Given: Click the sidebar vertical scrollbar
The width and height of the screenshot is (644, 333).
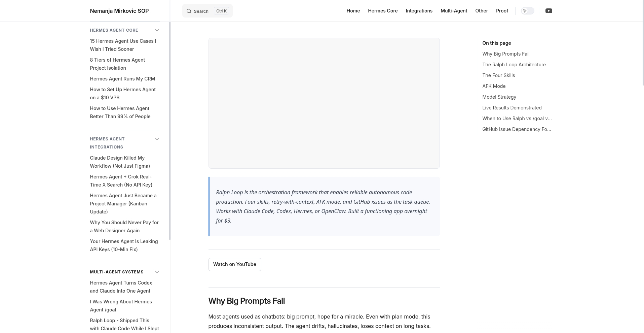Looking at the screenshot, I should point(170,131).
